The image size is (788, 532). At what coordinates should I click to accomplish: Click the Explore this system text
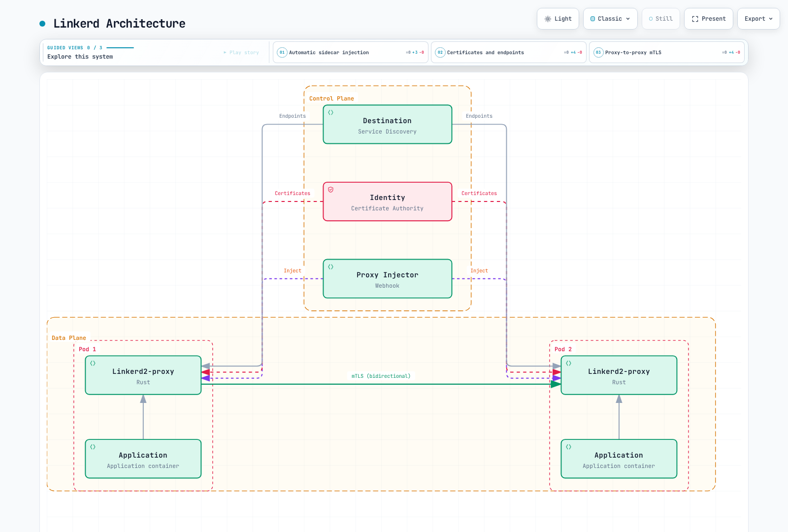[80, 57]
